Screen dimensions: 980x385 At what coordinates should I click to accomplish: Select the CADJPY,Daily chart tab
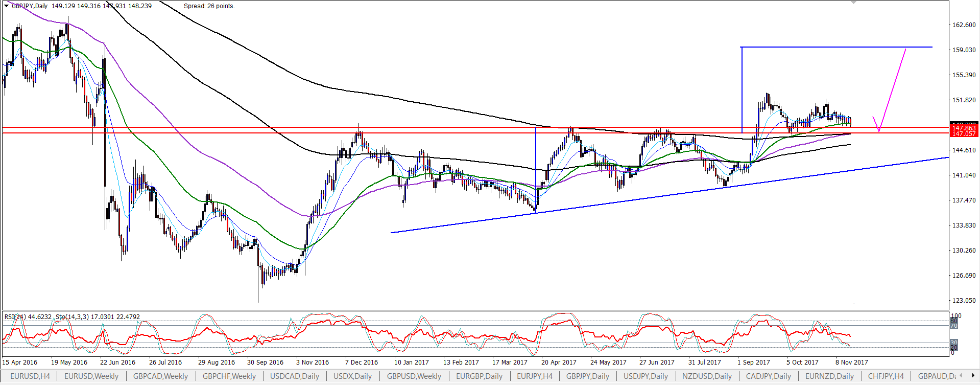[x=769, y=376]
